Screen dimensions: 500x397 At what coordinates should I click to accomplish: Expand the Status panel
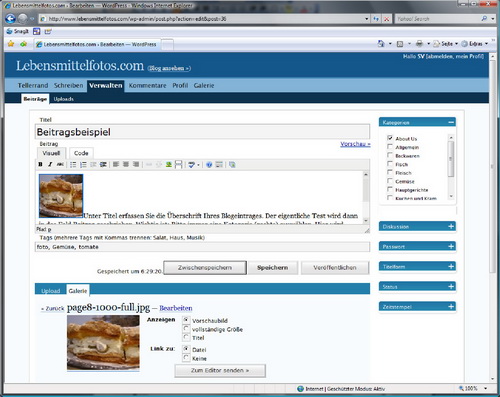click(451, 286)
